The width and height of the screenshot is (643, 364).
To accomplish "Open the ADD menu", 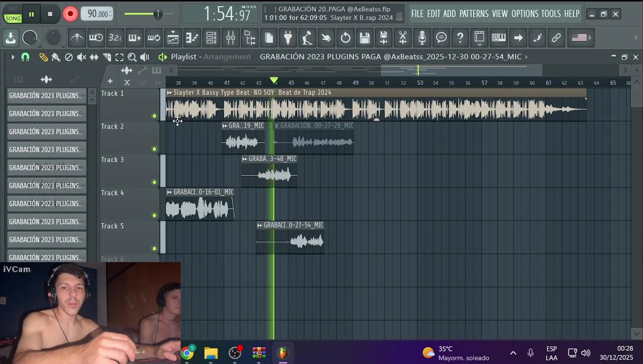I will (449, 14).
